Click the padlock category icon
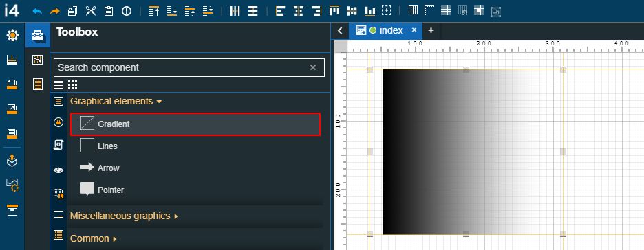Screen dimensions: 644x250 pyautogui.click(x=58, y=122)
